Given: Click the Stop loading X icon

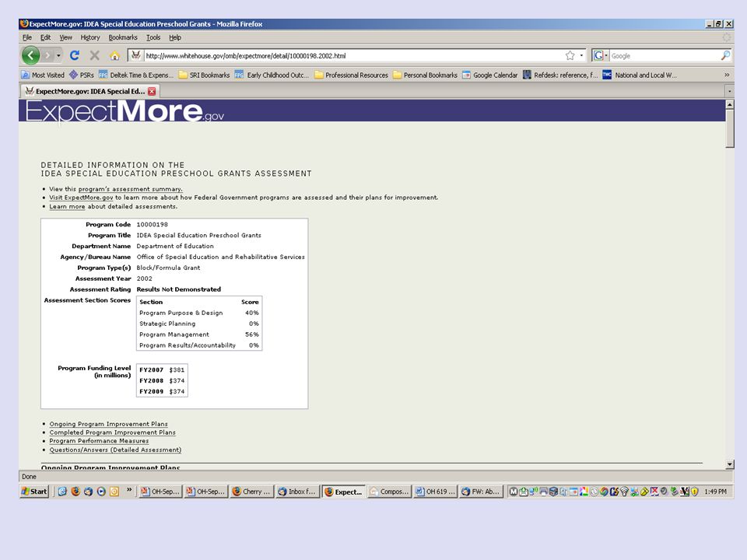Looking at the screenshot, I should (x=94, y=56).
